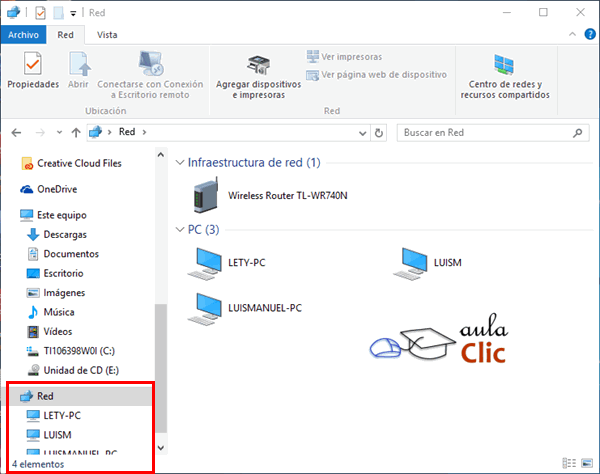Open the address bar history dropdown
This screenshot has width=600, height=474.
[x=362, y=132]
